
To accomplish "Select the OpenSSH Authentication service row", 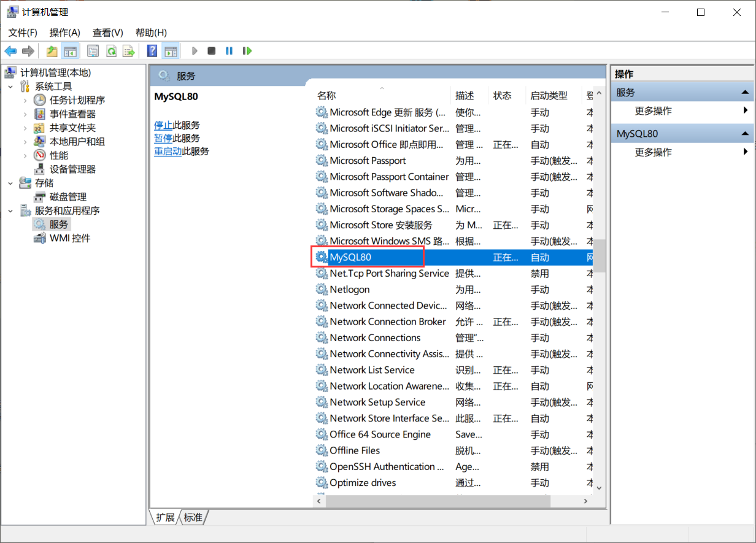I will coord(453,467).
